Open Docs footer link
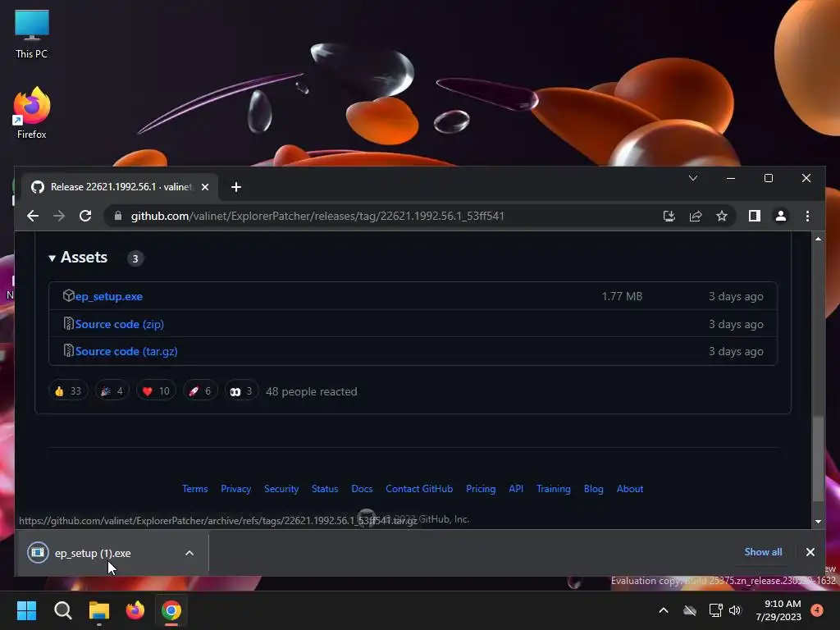 (362, 489)
